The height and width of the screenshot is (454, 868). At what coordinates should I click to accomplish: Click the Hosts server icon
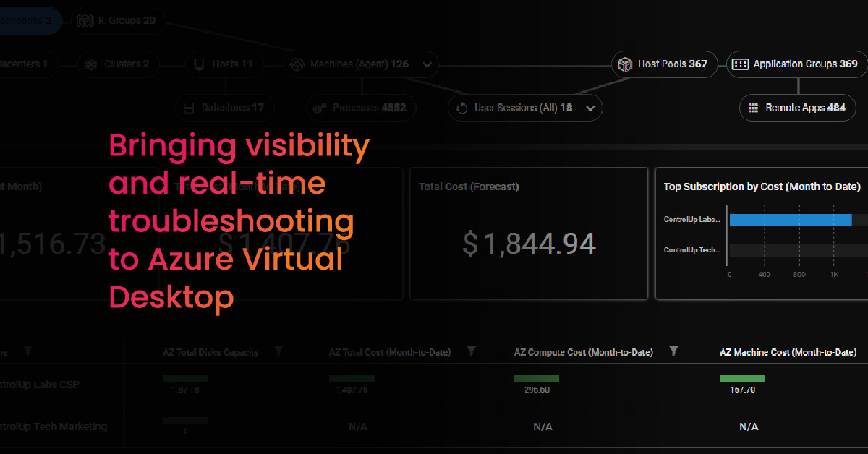[198, 64]
